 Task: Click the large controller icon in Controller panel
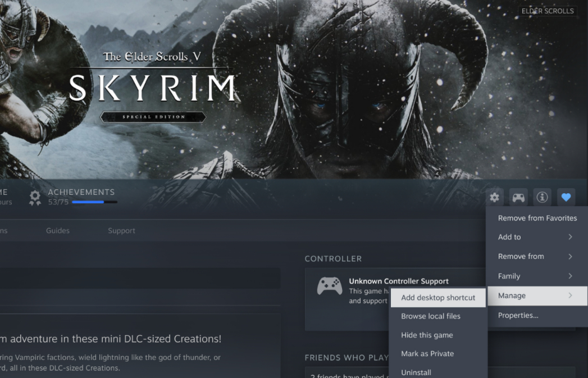point(329,286)
